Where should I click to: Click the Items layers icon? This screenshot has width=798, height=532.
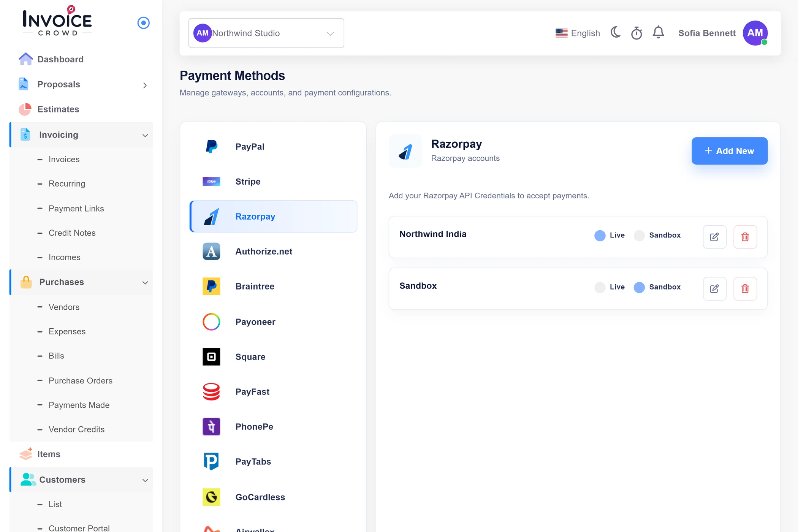(26, 454)
